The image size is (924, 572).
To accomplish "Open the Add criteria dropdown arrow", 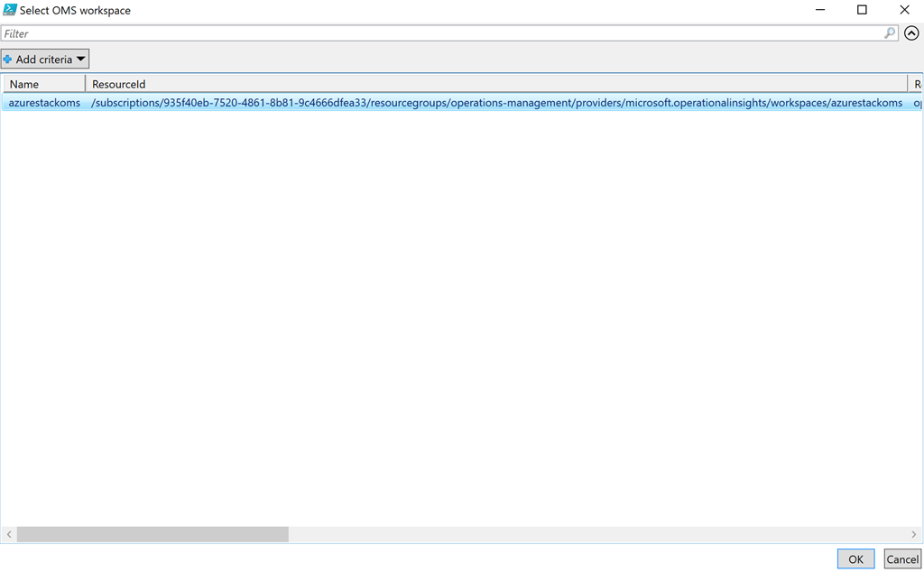I will [x=81, y=60].
